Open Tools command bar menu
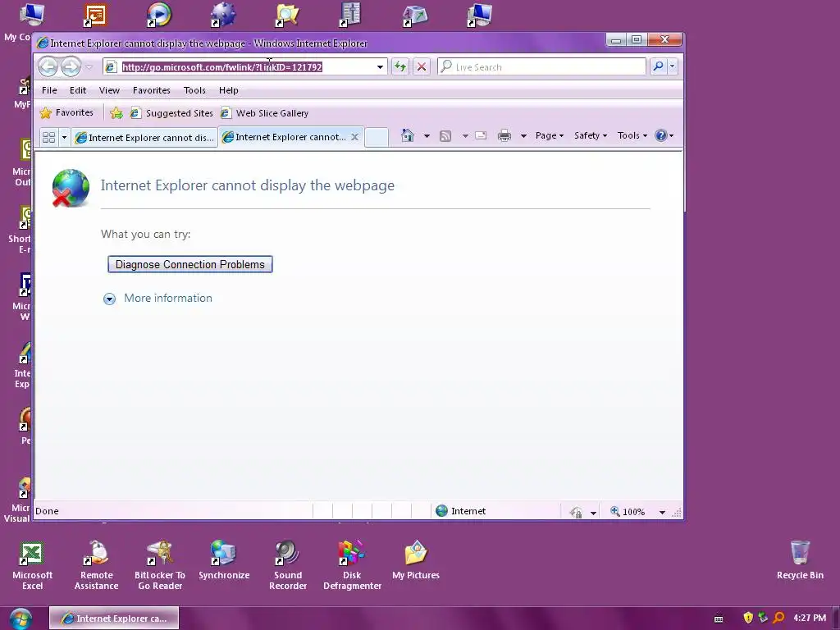The height and width of the screenshot is (630, 840). tap(632, 135)
